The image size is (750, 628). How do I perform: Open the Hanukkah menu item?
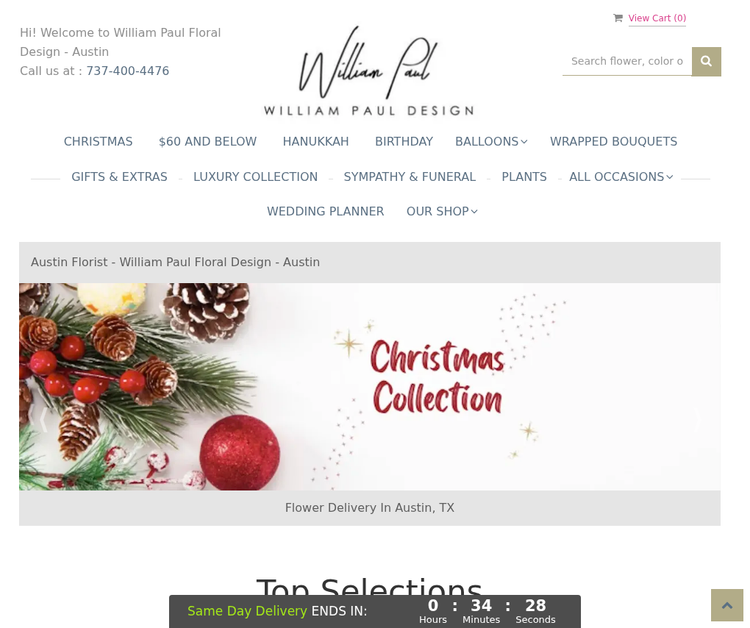316,142
